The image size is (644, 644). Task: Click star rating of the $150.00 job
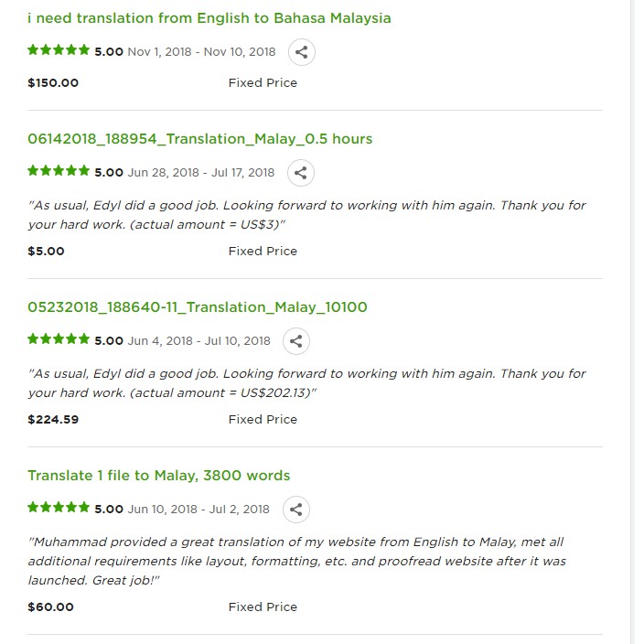click(59, 51)
